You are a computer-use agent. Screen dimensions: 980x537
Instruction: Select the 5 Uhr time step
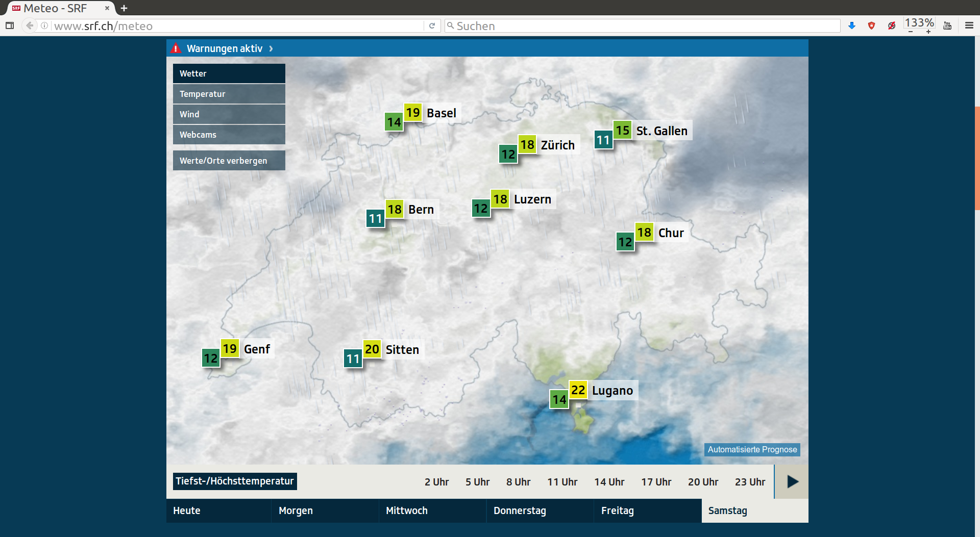point(478,482)
